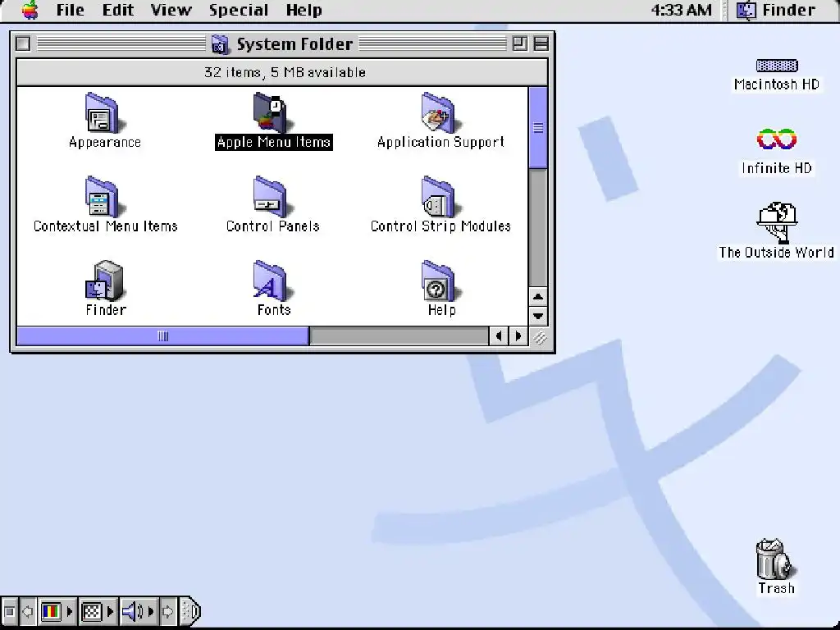Select the Trash on the desktop
The image size is (840, 630).
tap(776, 559)
